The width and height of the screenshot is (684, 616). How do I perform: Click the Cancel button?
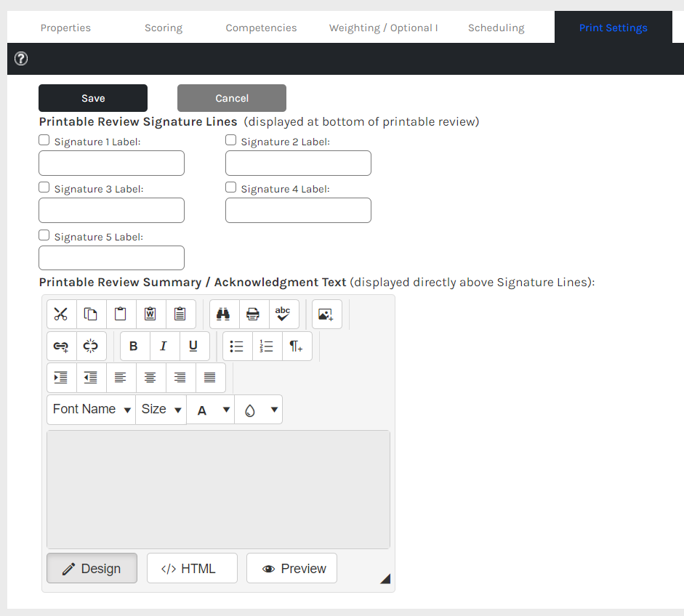(232, 98)
